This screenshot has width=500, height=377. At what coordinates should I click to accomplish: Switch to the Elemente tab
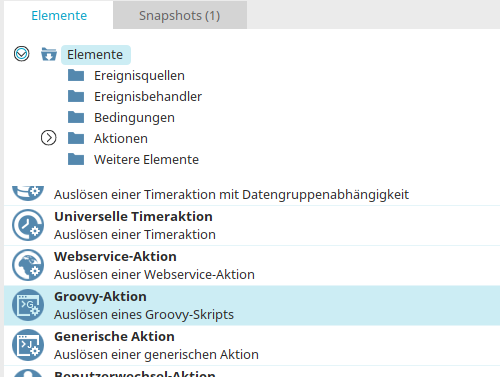click(59, 15)
